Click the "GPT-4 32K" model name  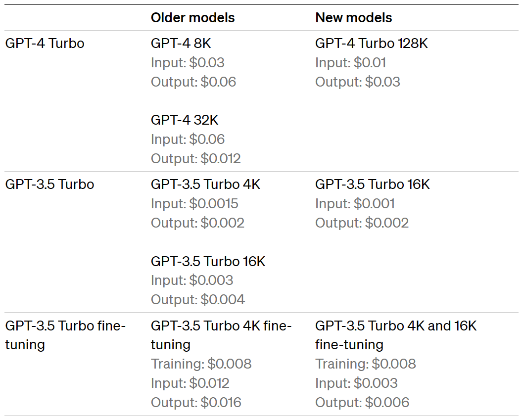pyautogui.click(x=184, y=120)
